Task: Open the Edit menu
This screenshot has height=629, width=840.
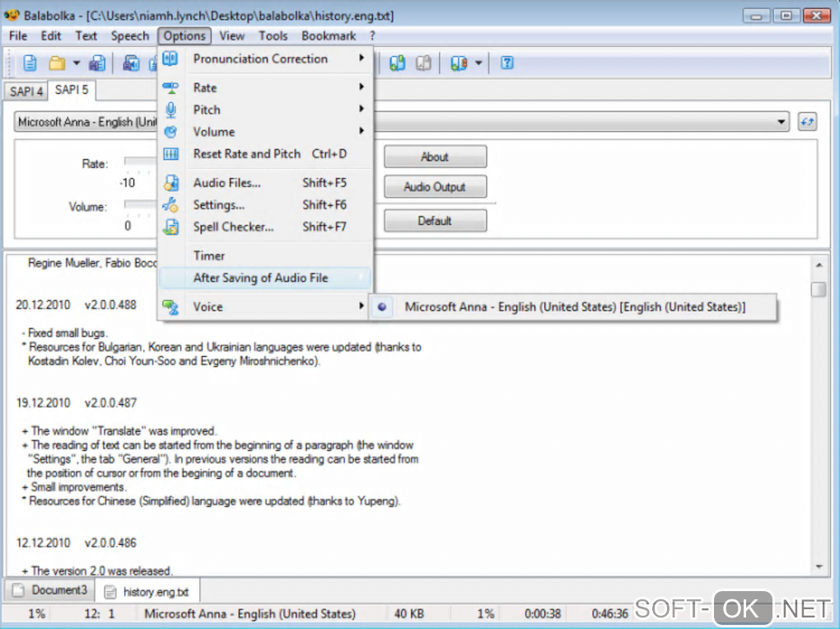Action: [51, 36]
